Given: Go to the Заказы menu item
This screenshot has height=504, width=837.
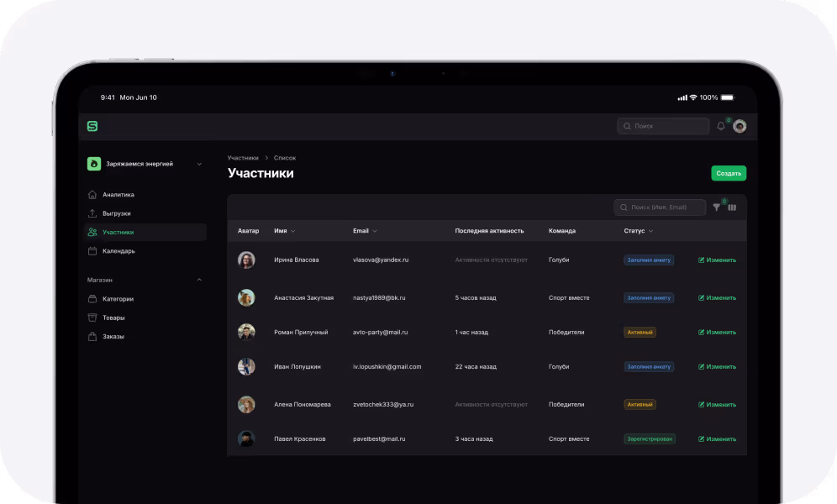Looking at the screenshot, I should coord(113,337).
